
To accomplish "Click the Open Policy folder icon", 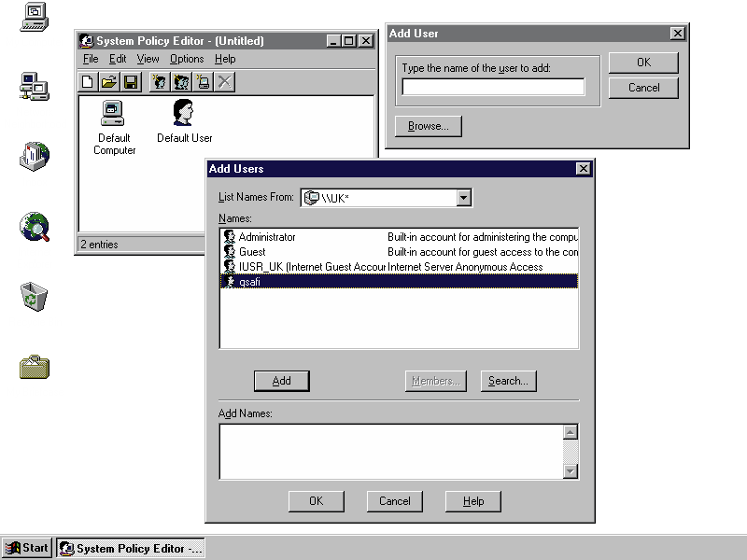I will coord(109,82).
